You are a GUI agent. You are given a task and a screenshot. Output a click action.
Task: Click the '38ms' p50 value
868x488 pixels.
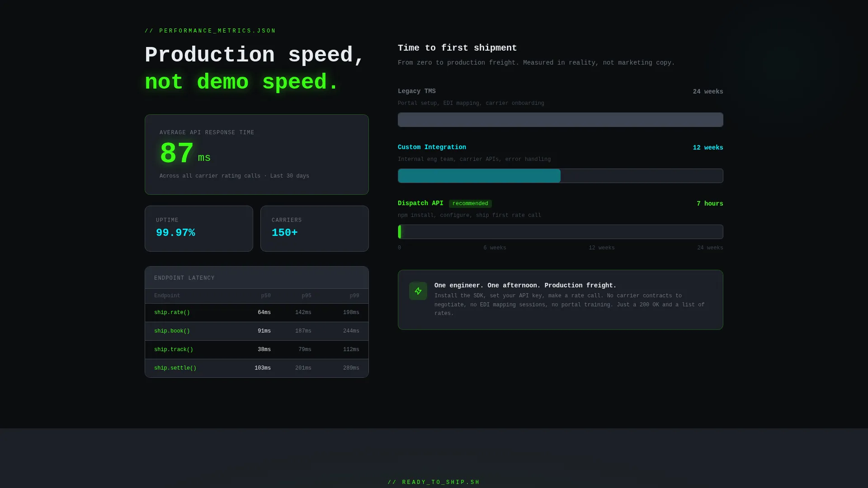pos(264,350)
